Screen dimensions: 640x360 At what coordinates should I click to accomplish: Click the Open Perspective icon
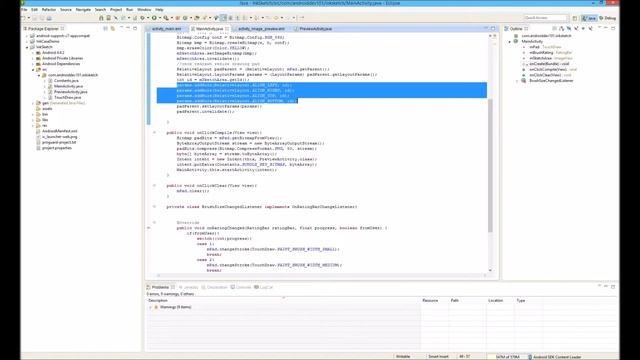575,18
